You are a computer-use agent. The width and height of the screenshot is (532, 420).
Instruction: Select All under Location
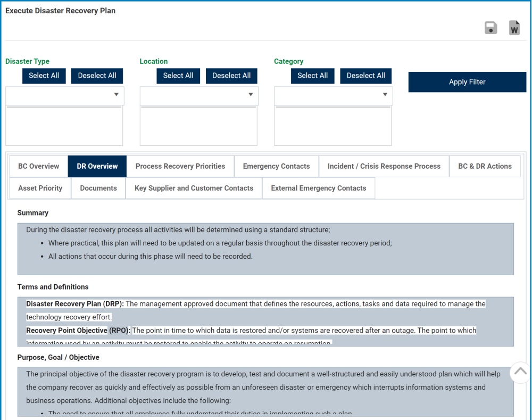tap(178, 76)
